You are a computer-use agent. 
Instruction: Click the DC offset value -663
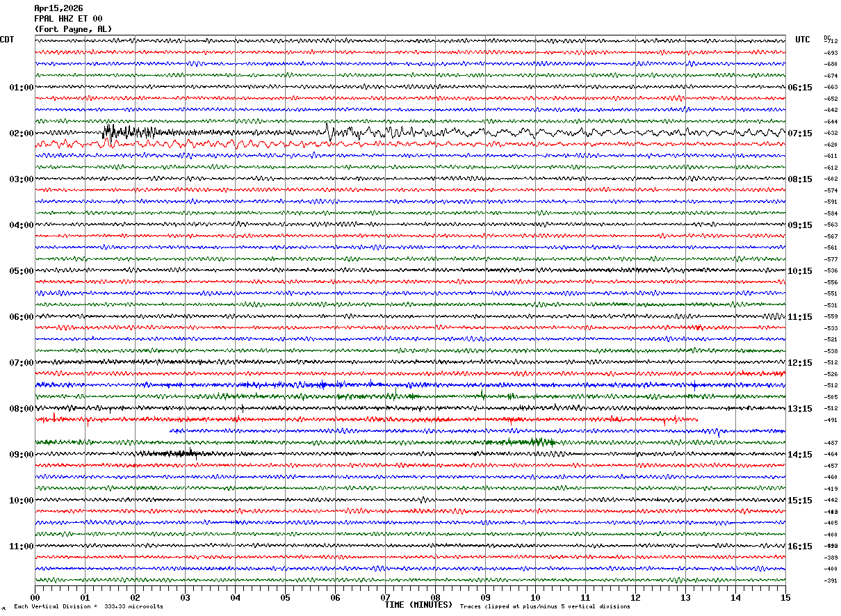831,88
